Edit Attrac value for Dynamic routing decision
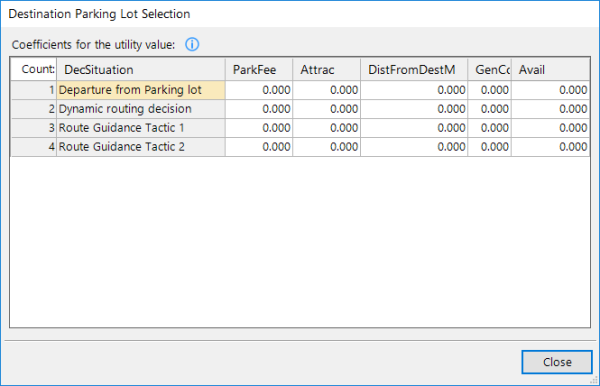Image resolution: width=600 pixels, height=386 pixels. point(327,109)
